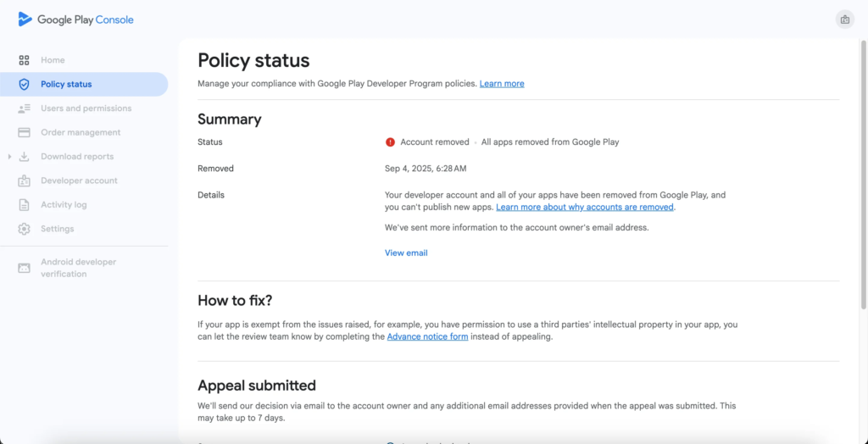Screen dimensions: 868x444
Task: Expand the Download reports arrow
Action: (x=9, y=157)
